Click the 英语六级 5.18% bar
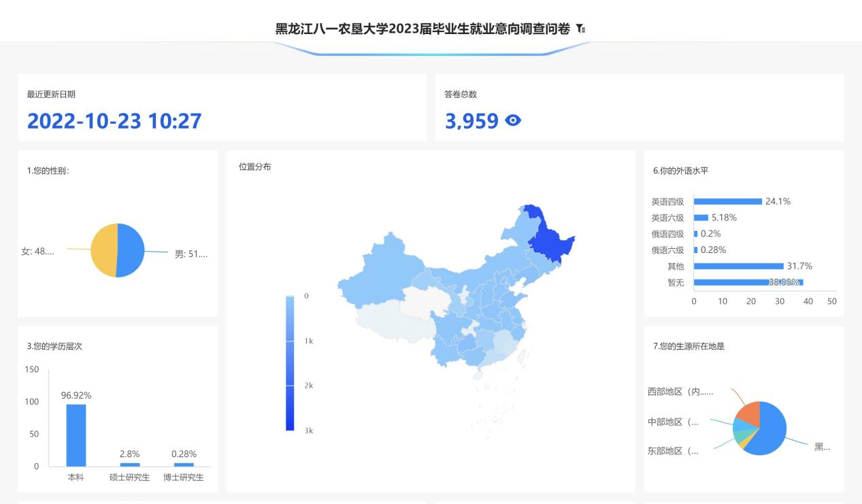This screenshot has width=862, height=504. 701,218
